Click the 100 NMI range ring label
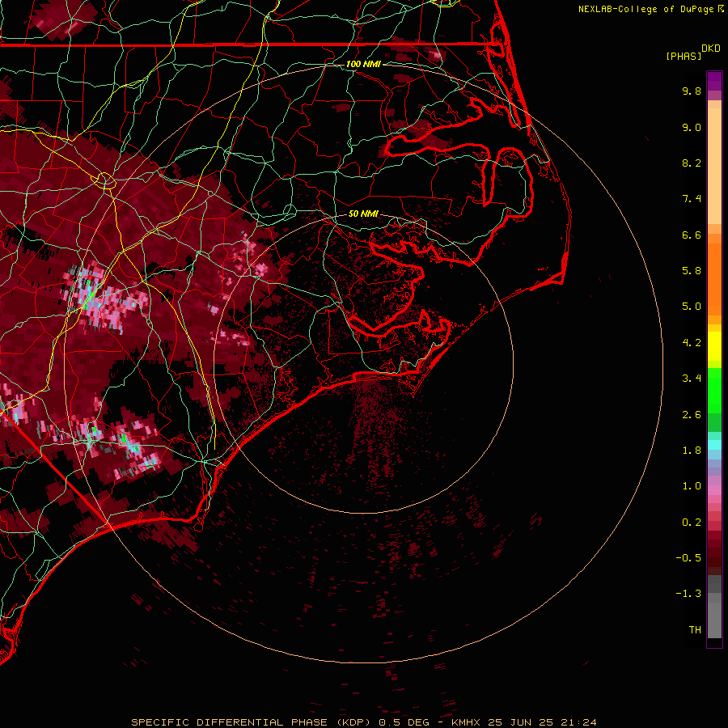Viewport: 728px width, 728px height. 363,64
